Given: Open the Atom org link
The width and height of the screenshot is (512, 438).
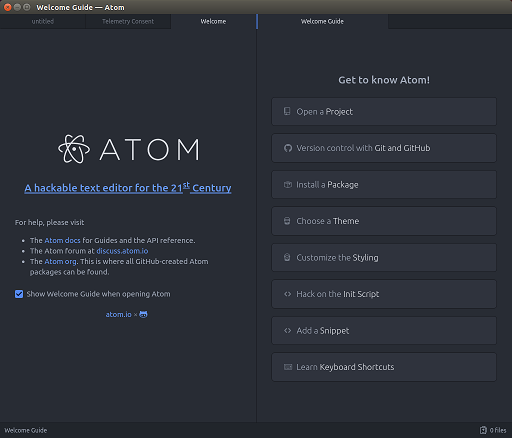Looking at the screenshot, I should 60,262.
